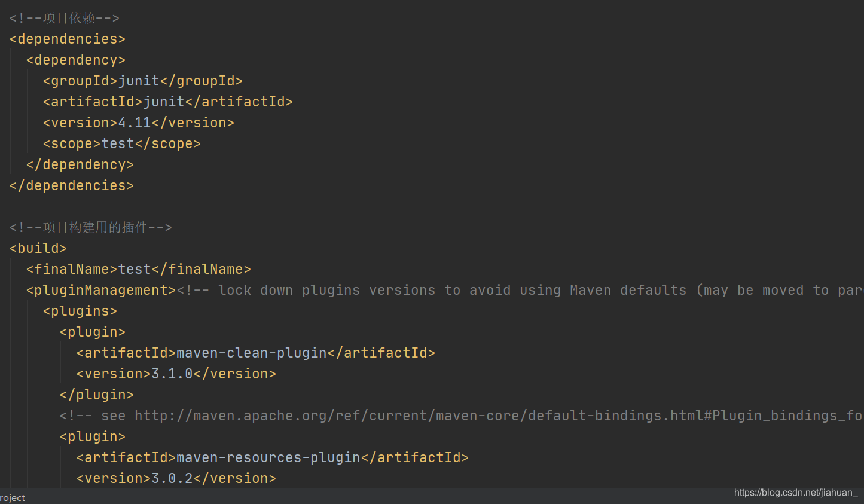Place the cursor on groupId junit line
The image size is (864, 504).
[x=143, y=81]
